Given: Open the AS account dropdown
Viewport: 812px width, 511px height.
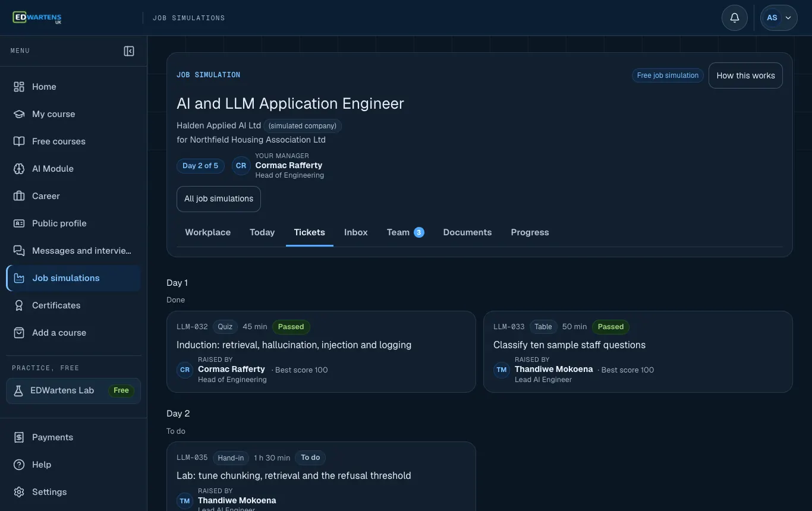Looking at the screenshot, I should click(x=779, y=18).
